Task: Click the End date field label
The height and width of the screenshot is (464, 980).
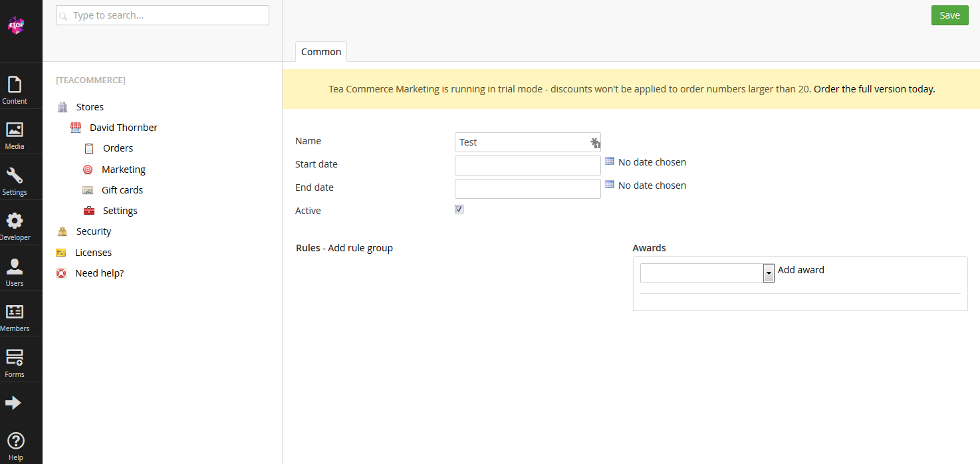Action: click(x=314, y=187)
